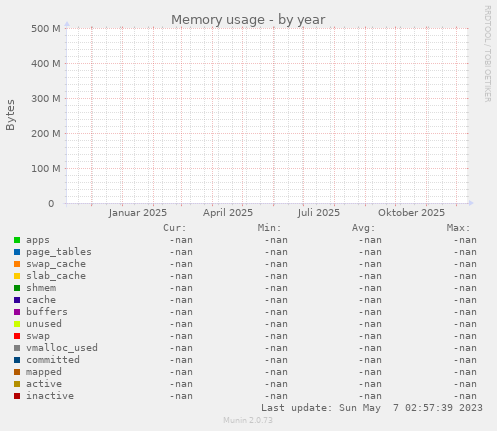This screenshot has width=497, height=431.
Task: Click the gray vmalloc_used legend swatch
Action: point(17,348)
